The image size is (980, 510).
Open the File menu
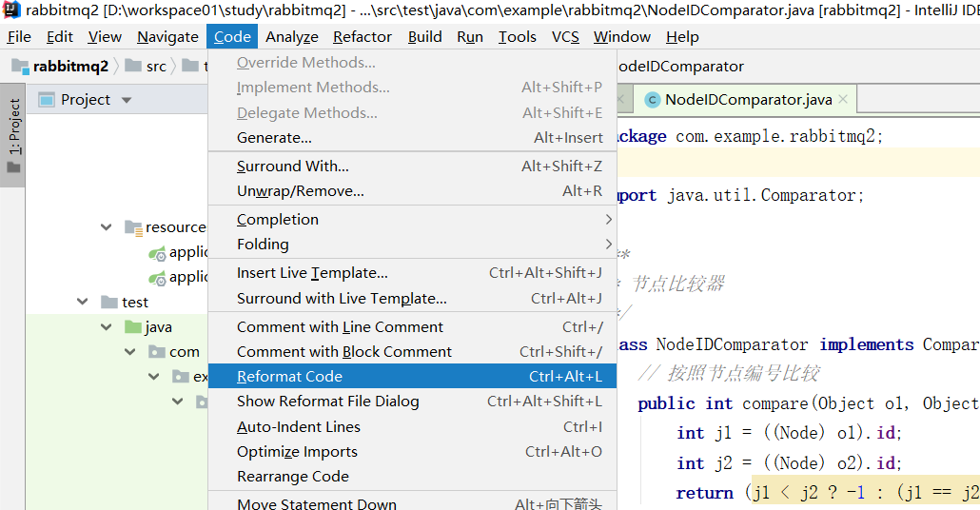tap(19, 37)
